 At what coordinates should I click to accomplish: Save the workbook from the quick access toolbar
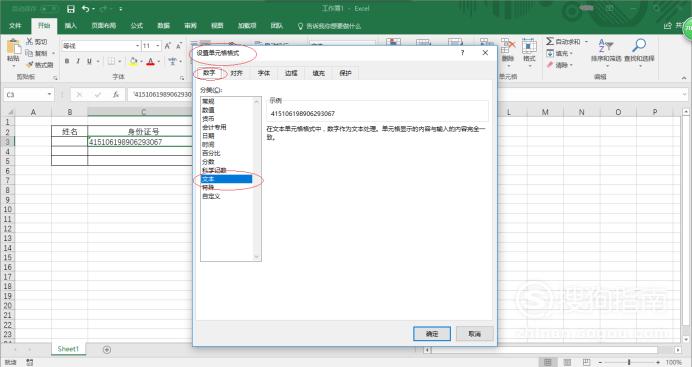71,9
